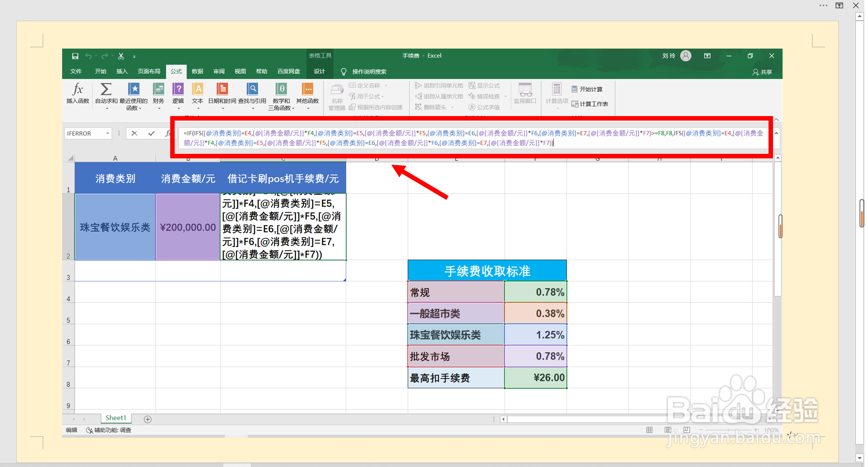Click the viewer's scroll down arrow
868x467 pixels.
(x=859, y=458)
